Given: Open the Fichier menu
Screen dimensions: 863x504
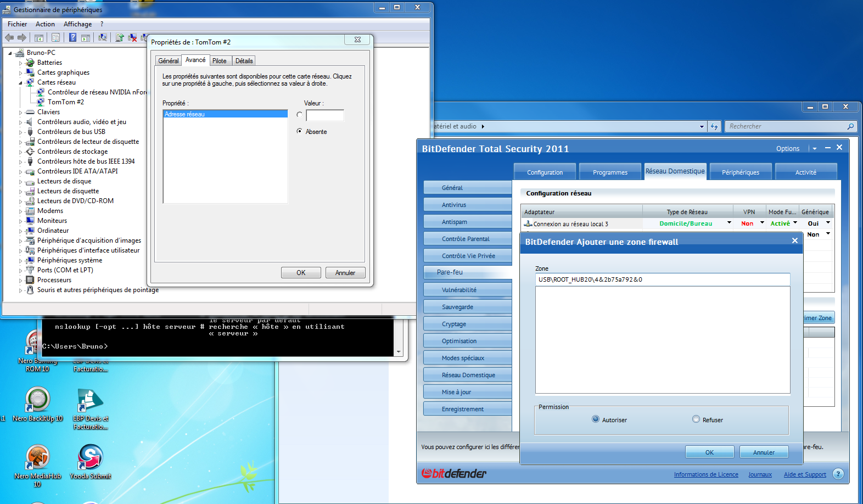Looking at the screenshot, I should click(17, 24).
